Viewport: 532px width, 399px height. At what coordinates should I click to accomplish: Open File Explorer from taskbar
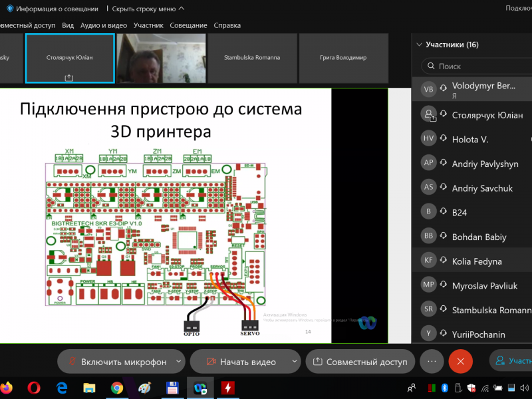89,387
